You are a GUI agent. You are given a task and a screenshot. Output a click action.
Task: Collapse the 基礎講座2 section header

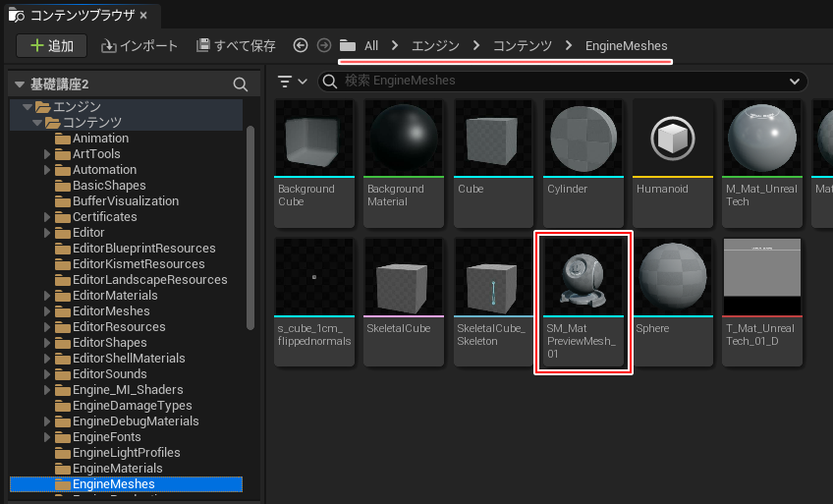[19, 84]
